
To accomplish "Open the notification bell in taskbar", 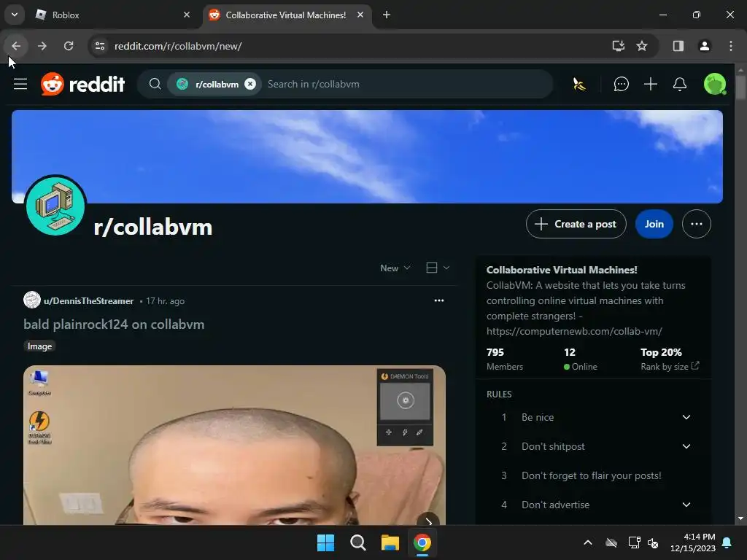I will (x=727, y=542).
